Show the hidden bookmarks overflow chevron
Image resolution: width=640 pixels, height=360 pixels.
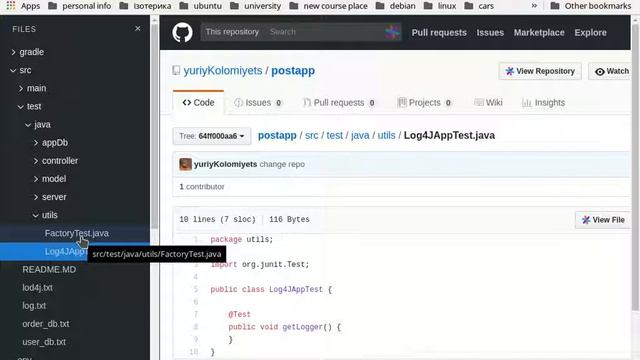534,6
